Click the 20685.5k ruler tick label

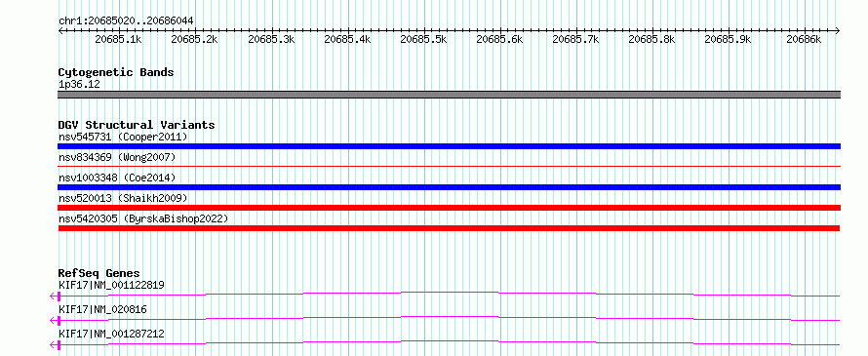[423, 39]
